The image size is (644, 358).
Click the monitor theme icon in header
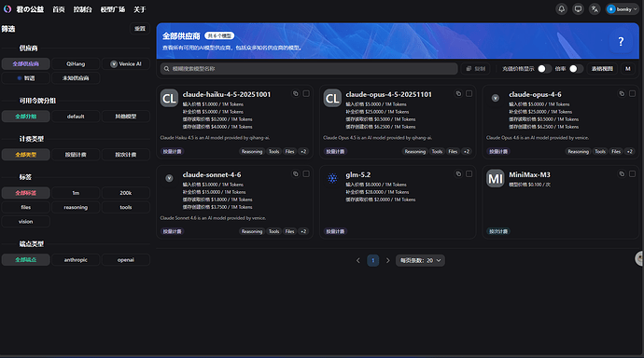(x=578, y=9)
